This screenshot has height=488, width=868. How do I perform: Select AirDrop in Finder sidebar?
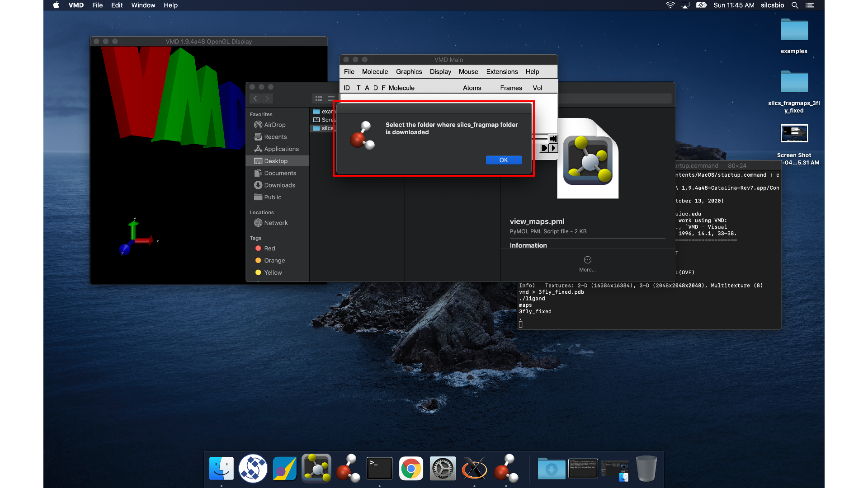[x=278, y=125]
